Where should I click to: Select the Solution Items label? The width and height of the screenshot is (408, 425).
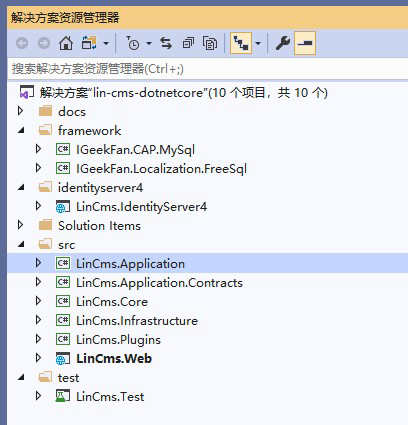[99, 226]
